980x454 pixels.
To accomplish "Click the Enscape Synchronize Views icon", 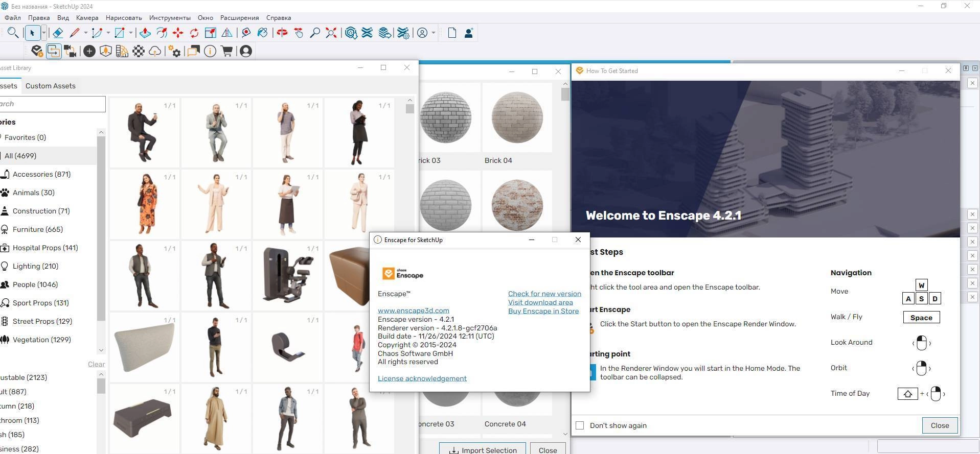I will pyautogui.click(x=71, y=51).
